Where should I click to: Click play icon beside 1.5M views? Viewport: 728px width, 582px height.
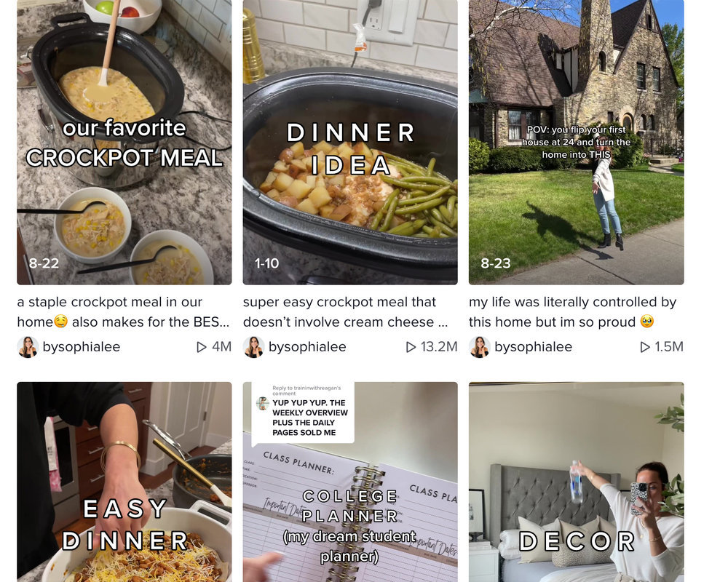point(645,347)
